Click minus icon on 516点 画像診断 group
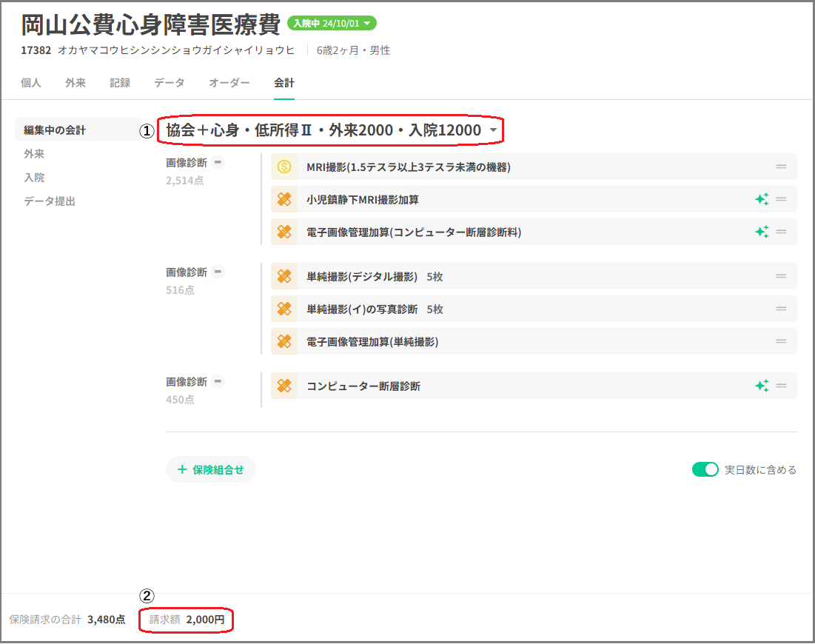 coord(218,272)
